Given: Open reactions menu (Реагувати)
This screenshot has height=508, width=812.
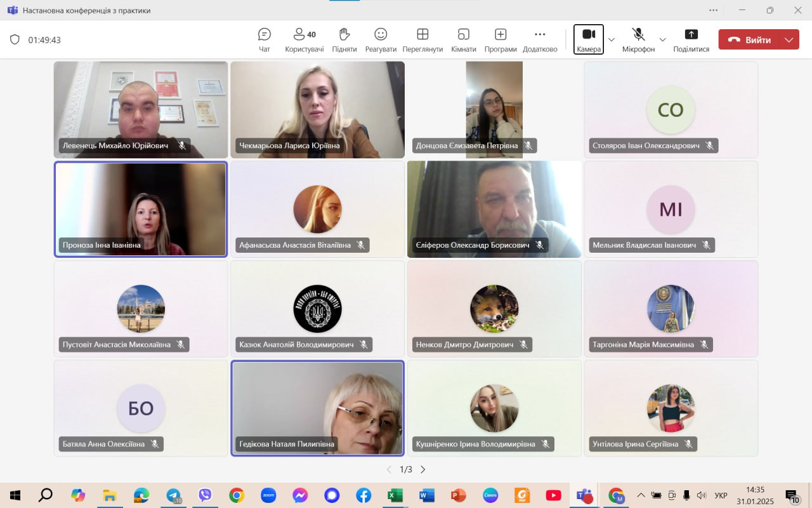Looking at the screenshot, I should (x=381, y=40).
